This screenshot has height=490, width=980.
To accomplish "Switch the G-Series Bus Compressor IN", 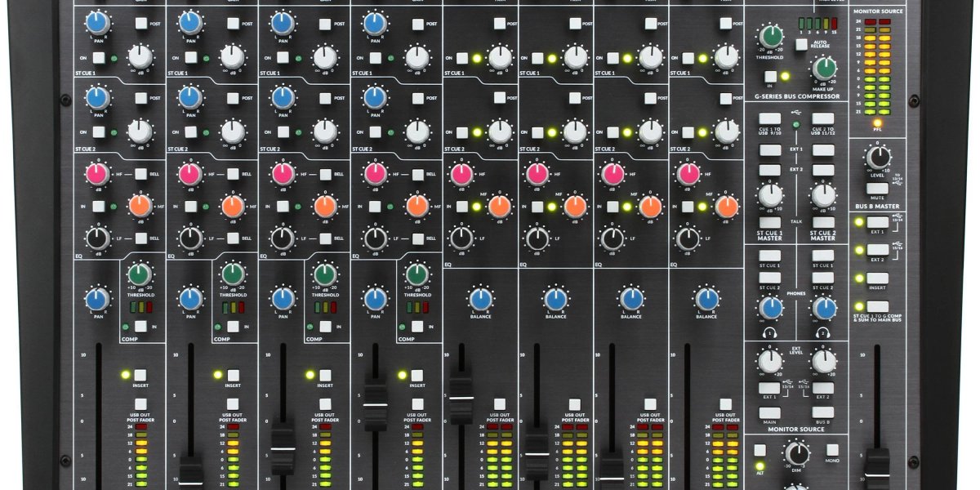I will [769, 75].
